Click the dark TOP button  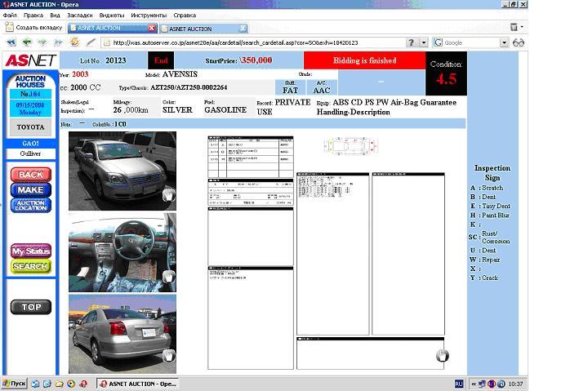pos(31,307)
